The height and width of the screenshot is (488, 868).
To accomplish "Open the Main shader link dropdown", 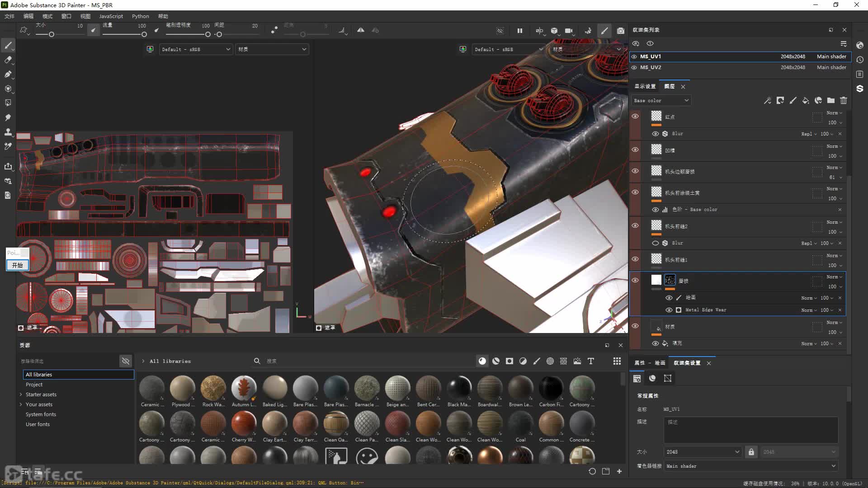I will click(x=750, y=466).
